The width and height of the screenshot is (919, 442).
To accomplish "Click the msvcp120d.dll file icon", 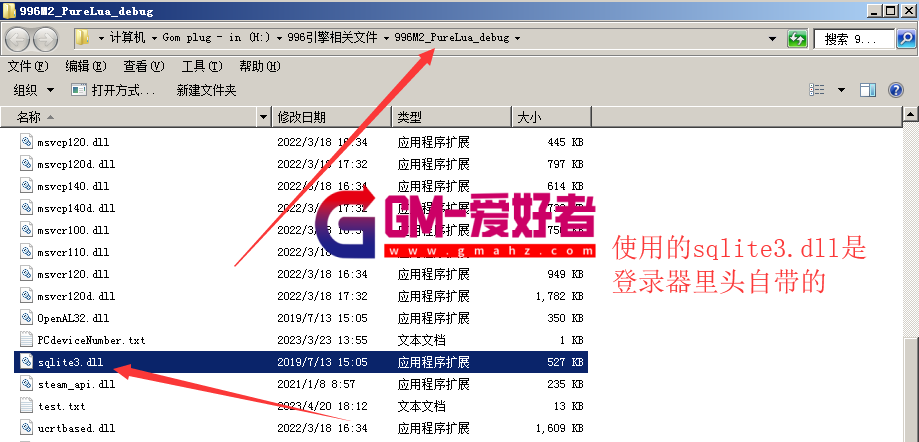I will point(26,164).
